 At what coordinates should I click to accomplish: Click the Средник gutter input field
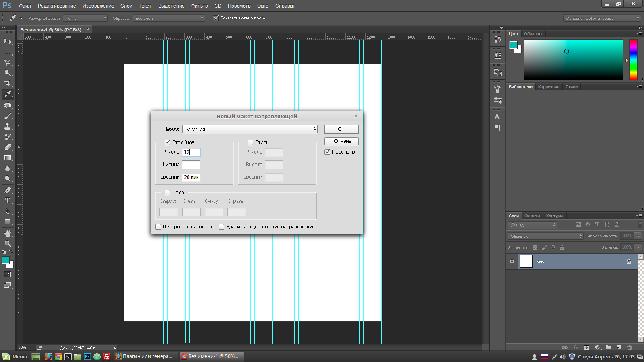[191, 177]
